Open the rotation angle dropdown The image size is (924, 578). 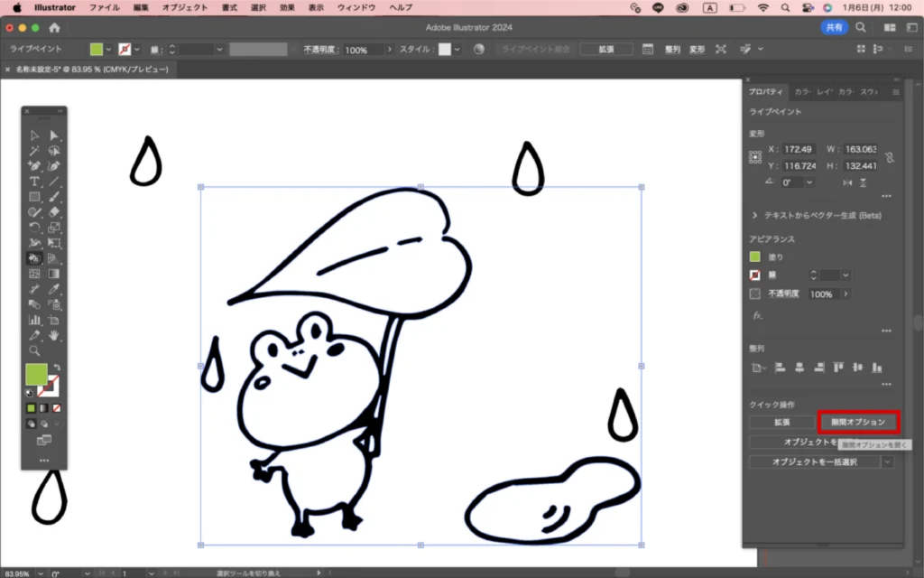[x=809, y=182]
